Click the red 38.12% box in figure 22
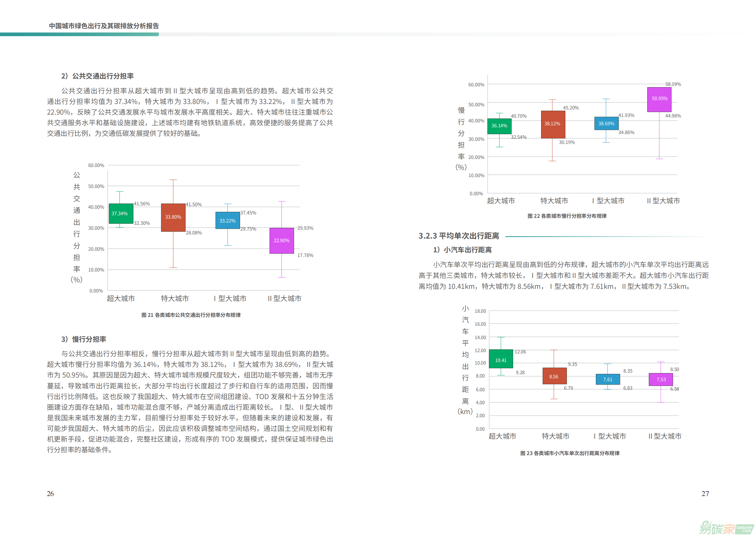756x537 pixels. pyautogui.click(x=553, y=124)
